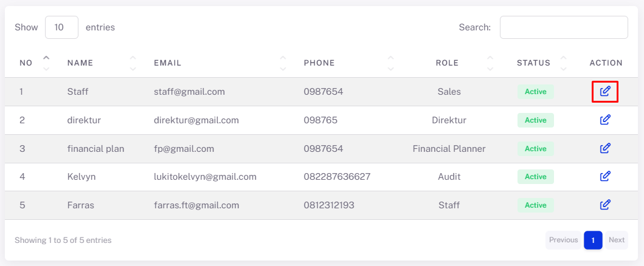This screenshot has width=644, height=266.
Task: Sort users by STATUS column
Action: [564, 63]
